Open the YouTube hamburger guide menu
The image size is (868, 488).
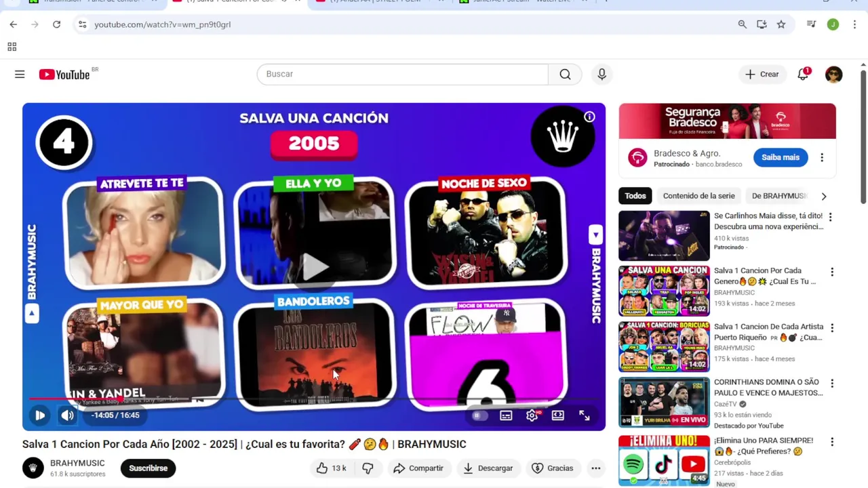coord(20,74)
